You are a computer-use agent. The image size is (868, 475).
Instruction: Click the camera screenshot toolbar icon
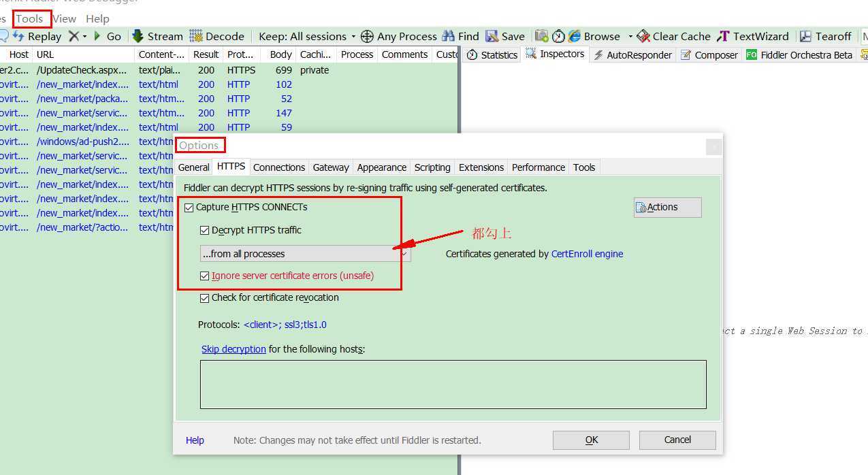(542, 36)
